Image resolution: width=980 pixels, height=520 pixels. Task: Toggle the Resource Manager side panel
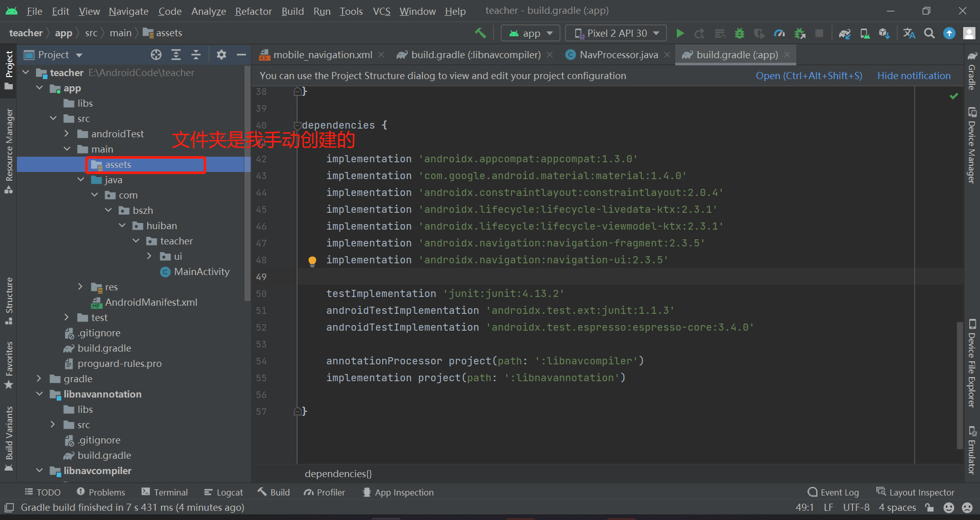[x=9, y=151]
